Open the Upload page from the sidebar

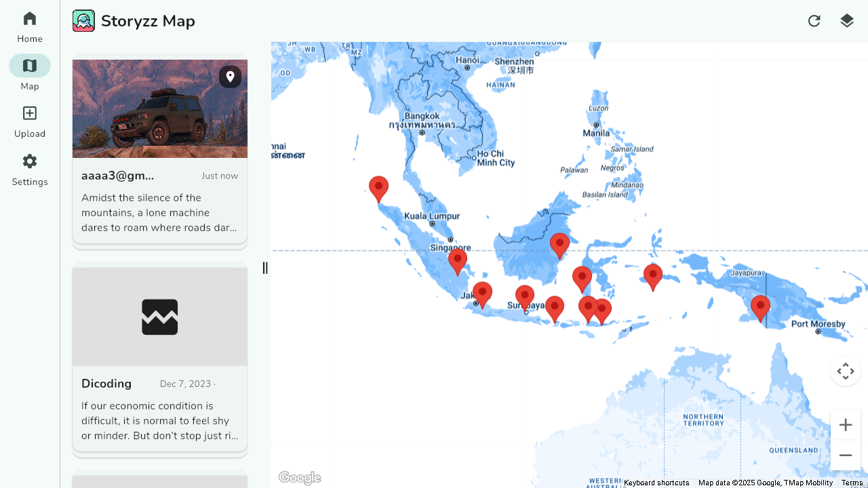[x=29, y=121]
